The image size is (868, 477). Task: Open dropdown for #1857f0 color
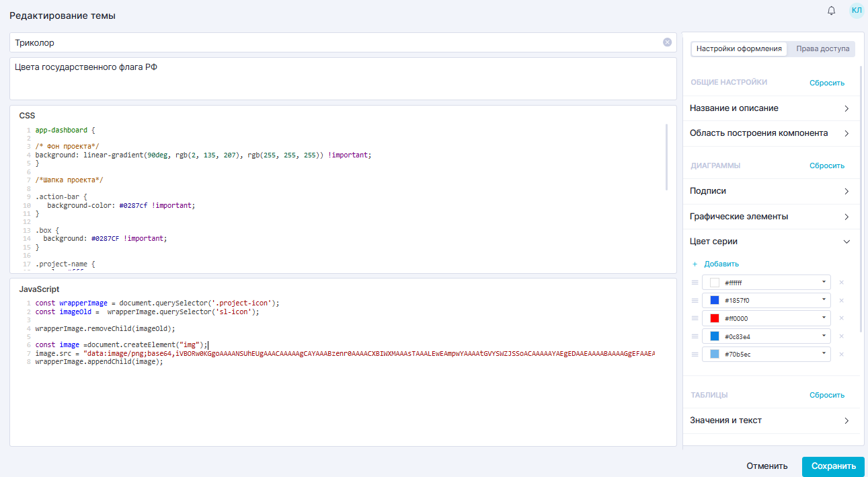coord(824,300)
